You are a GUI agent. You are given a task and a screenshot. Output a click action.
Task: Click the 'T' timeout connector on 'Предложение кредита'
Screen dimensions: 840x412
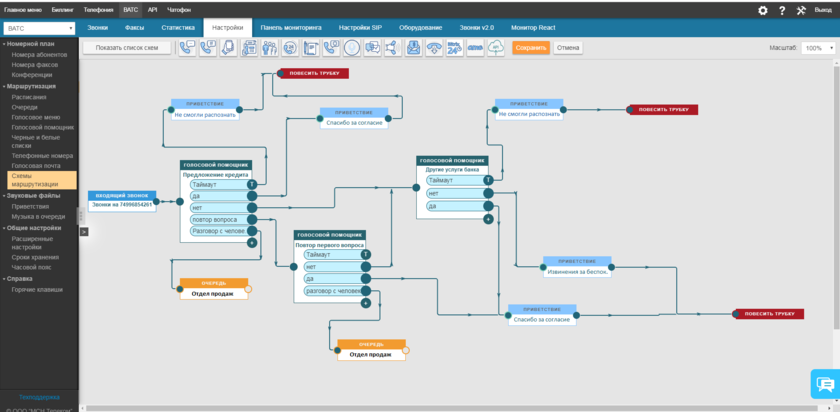[252, 185]
